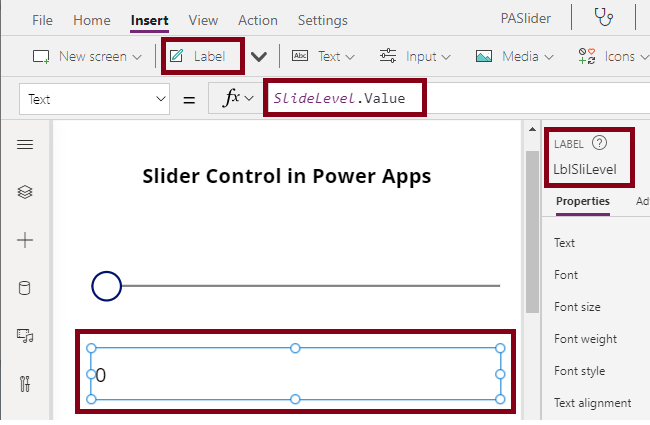
Task: Open the Data sources cylinder icon
Action: click(x=25, y=288)
